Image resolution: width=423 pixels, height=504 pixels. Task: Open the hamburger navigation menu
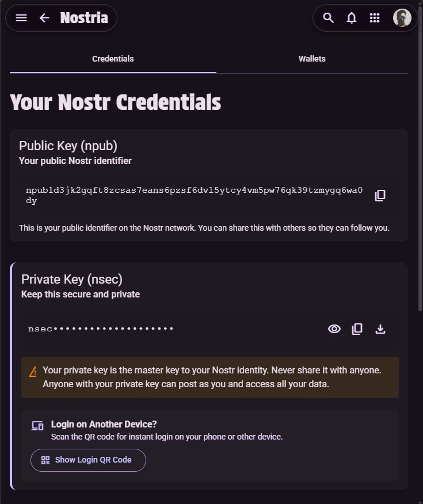click(x=21, y=18)
